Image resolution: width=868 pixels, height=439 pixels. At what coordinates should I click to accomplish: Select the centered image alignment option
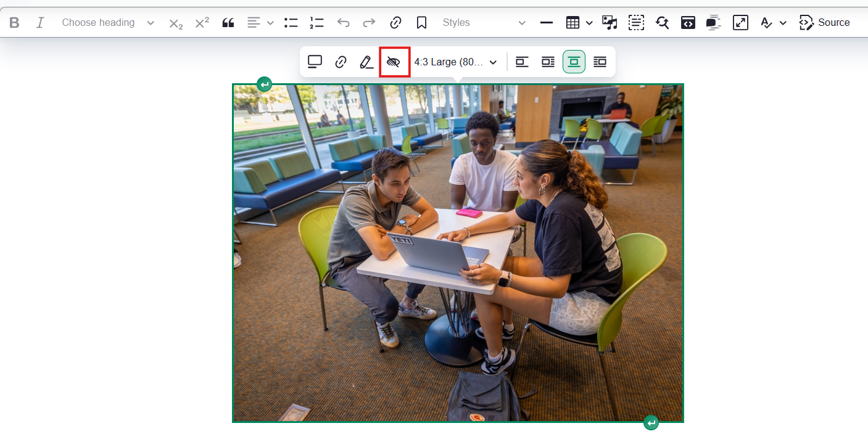point(574,62)
